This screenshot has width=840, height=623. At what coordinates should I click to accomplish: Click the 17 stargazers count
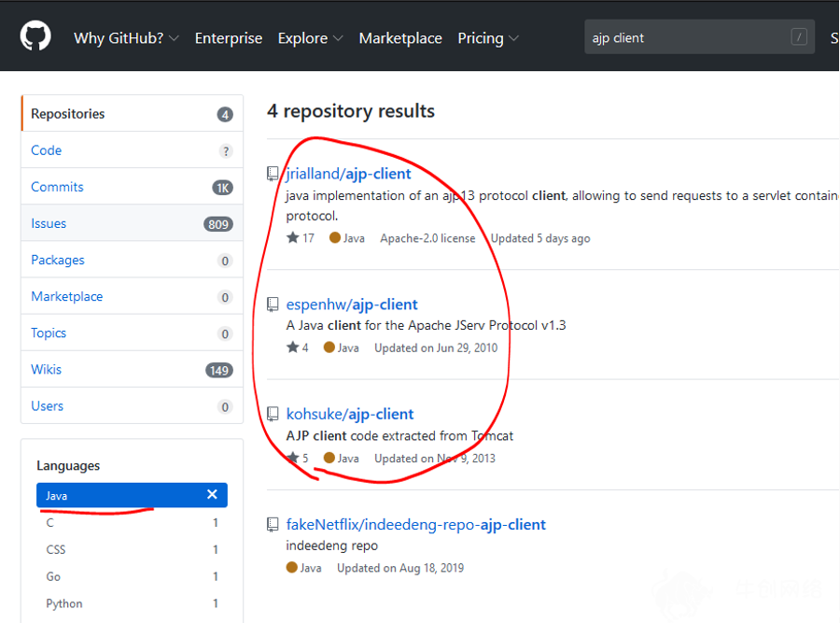click(308, 238)
